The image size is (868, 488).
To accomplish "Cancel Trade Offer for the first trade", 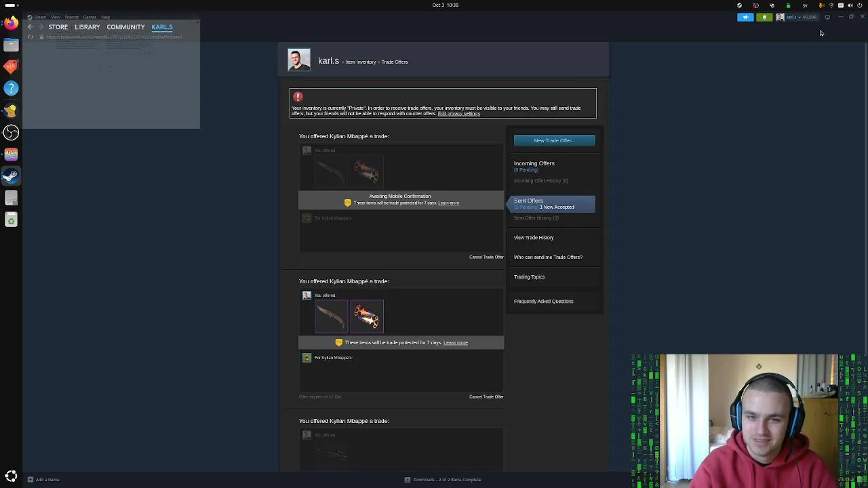I will coord(486,257).
